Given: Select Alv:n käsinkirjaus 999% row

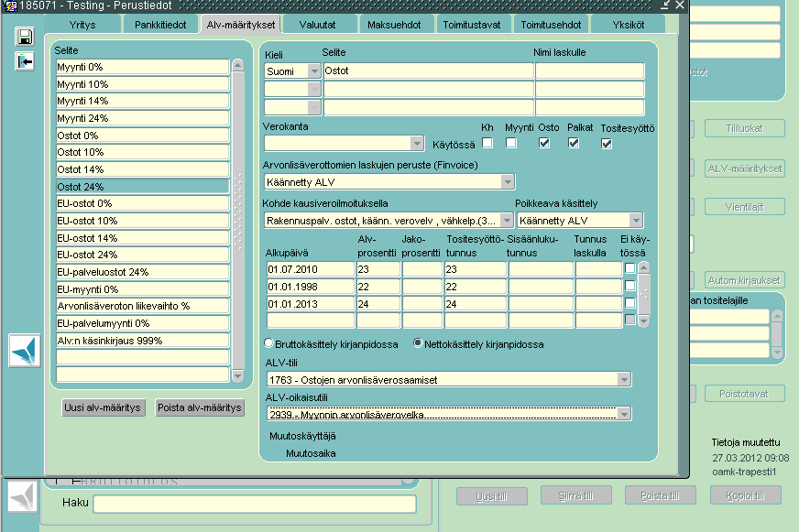Looking at the screenshot, I should (x=143, y=342).
